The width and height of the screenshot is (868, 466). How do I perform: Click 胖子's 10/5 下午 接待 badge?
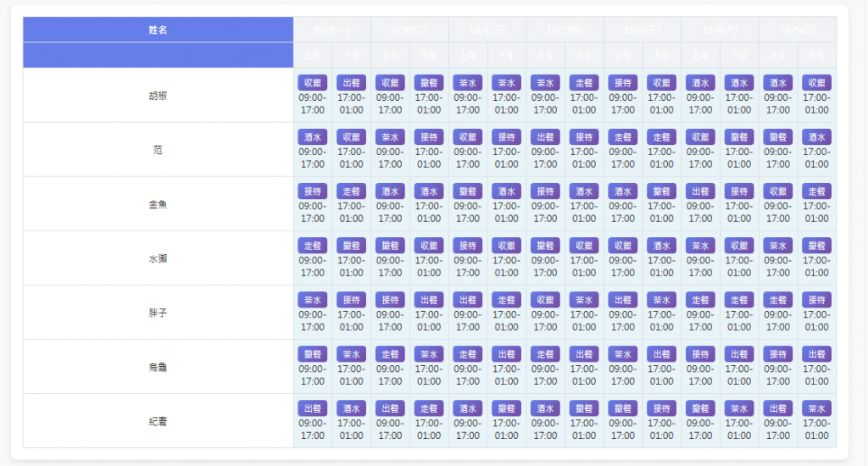[816, 299]
